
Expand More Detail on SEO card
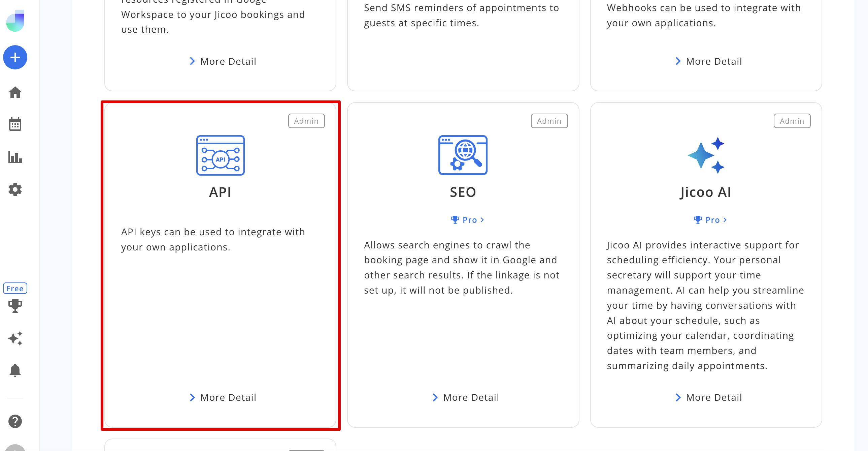point(466,397)
